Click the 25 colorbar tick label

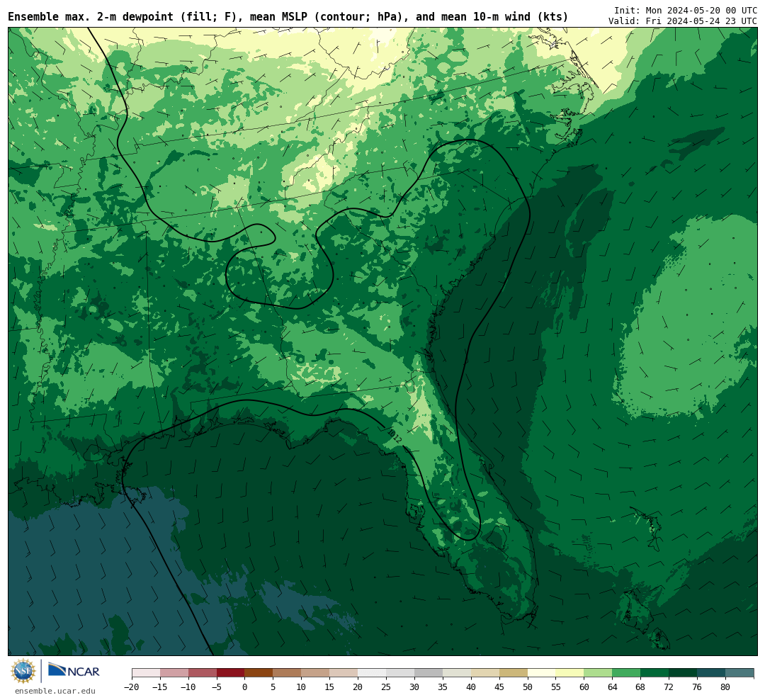click(x=387, y=687)
